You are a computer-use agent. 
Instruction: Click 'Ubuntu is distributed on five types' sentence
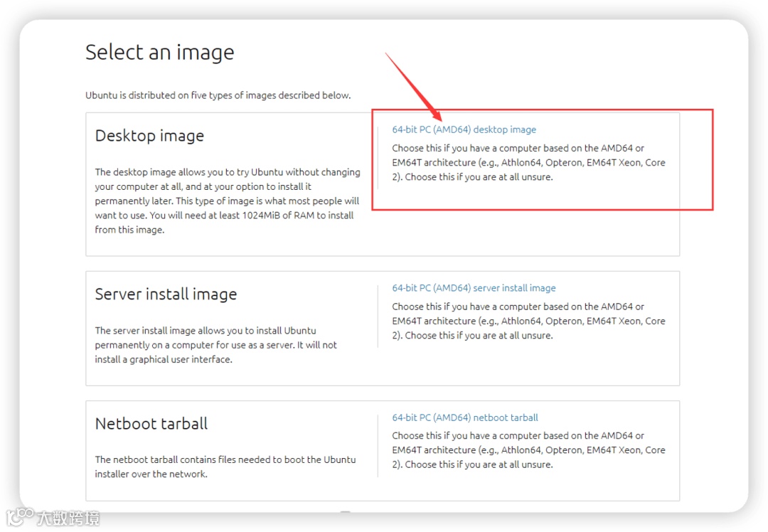pos(218,95)
